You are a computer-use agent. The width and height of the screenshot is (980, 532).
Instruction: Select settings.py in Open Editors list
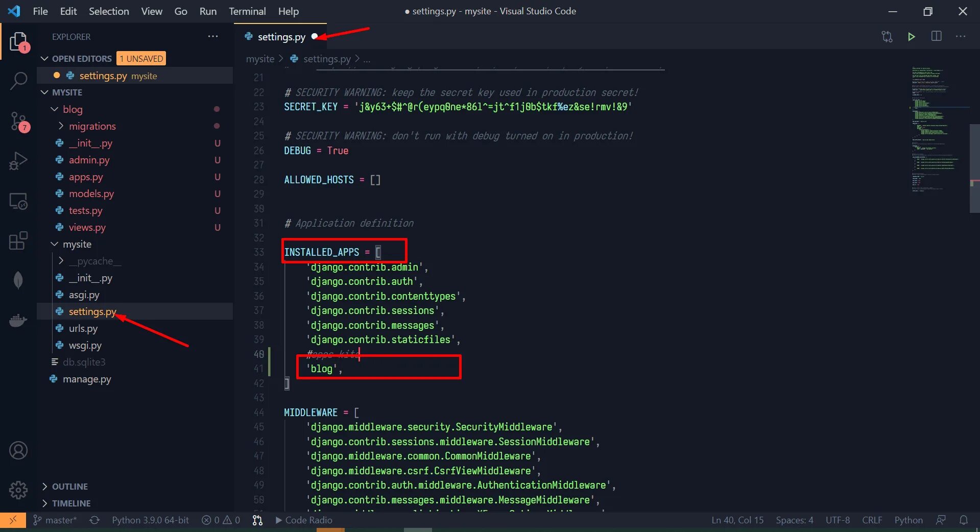point(135,76)
